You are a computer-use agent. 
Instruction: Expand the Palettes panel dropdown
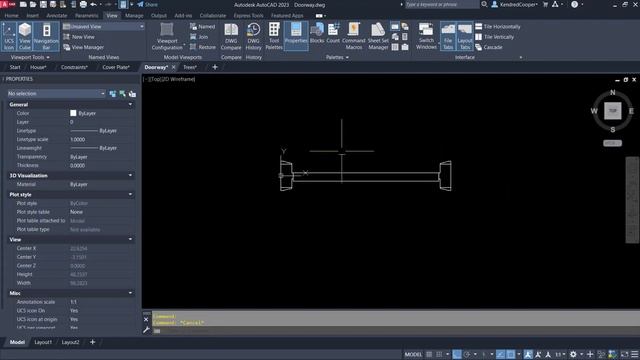pos(337,58)
